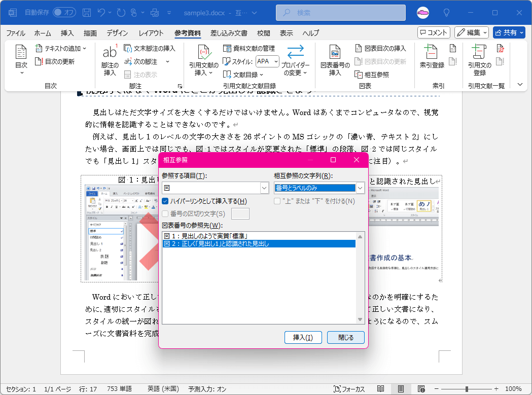Click 引用文献の挿入 citation icon
The image size is (532, 395).
pos(204,53)
